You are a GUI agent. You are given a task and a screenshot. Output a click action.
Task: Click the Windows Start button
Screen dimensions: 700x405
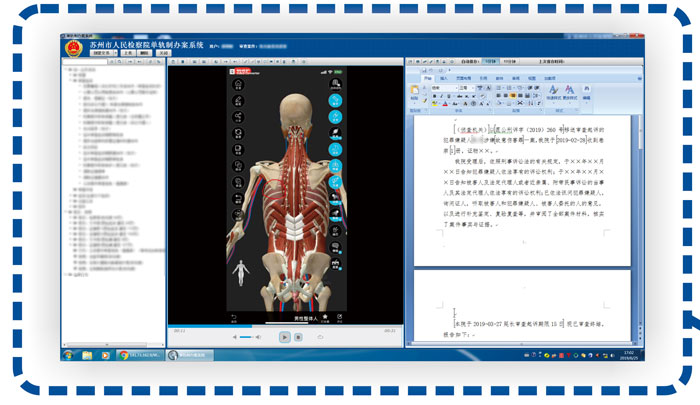point(68,354)
